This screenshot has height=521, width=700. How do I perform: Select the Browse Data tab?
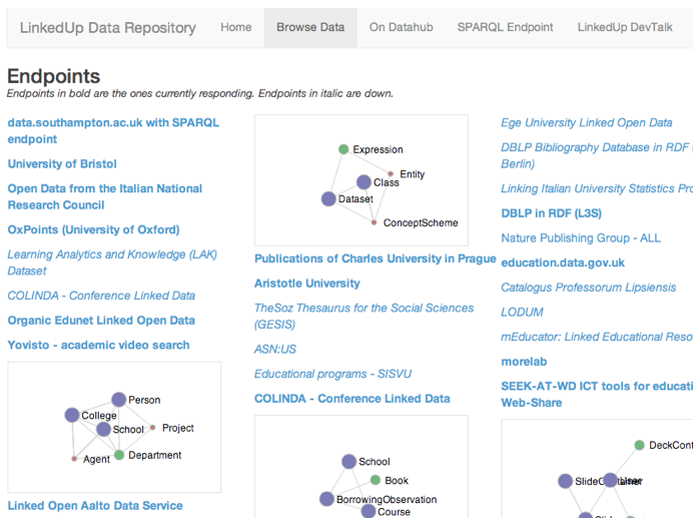click(311, 27)
